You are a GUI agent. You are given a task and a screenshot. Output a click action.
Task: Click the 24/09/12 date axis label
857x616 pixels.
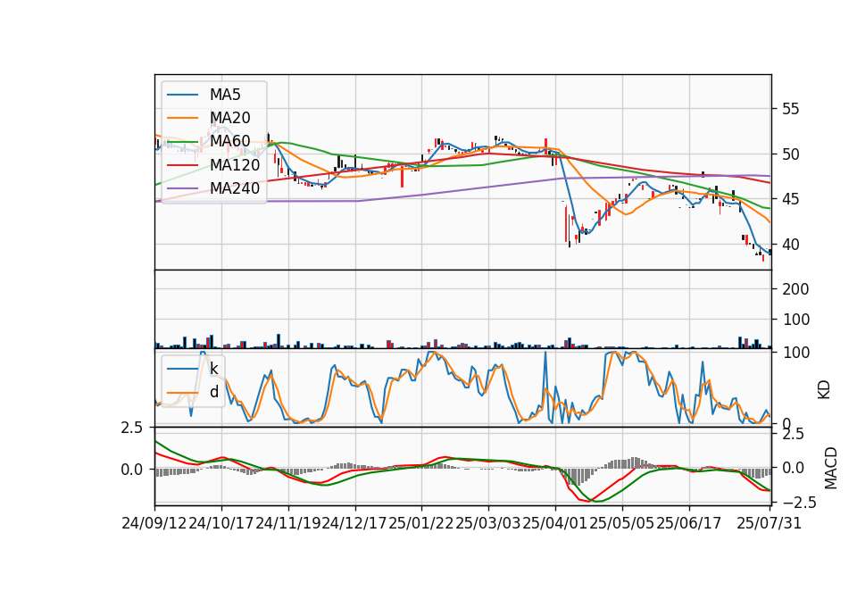pos(154,523)
